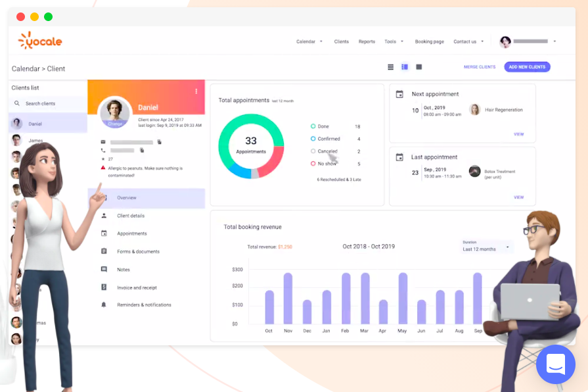
Task: Click the Botox Treatment provider avatar
Action: pos(475,171)
